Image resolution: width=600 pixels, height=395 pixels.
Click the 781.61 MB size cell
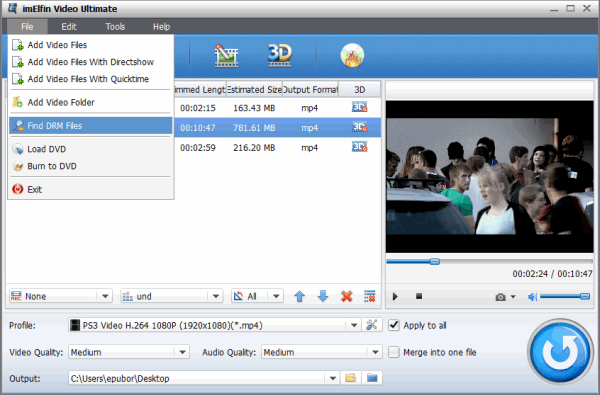point(254,128)
